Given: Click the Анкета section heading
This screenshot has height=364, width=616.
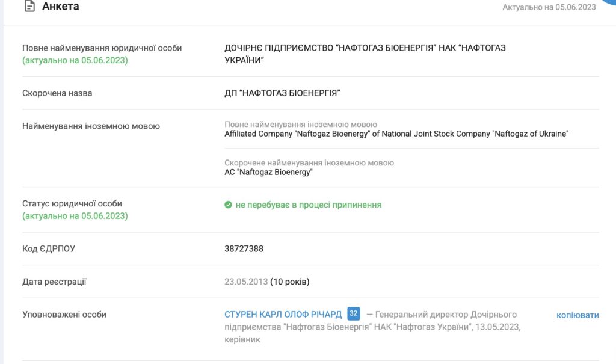Looking at the screenshot, I should 60,7.
